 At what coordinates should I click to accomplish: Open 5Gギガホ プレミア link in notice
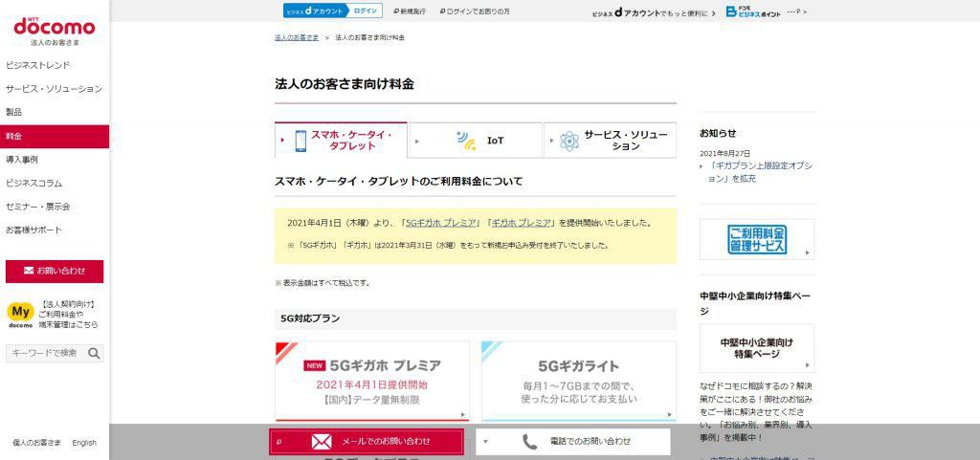coord(442,223)
